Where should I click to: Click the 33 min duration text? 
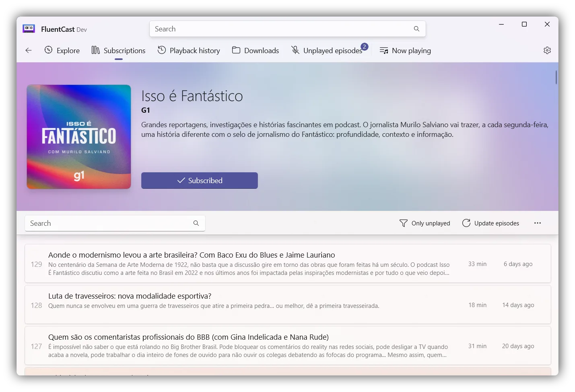[x=477, y=264]
